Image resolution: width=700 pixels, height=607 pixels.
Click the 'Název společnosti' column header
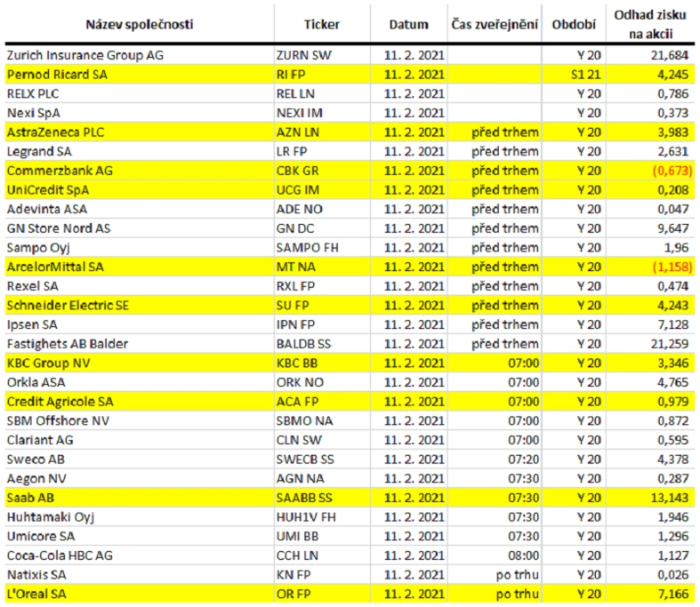[x=140, y=25]
